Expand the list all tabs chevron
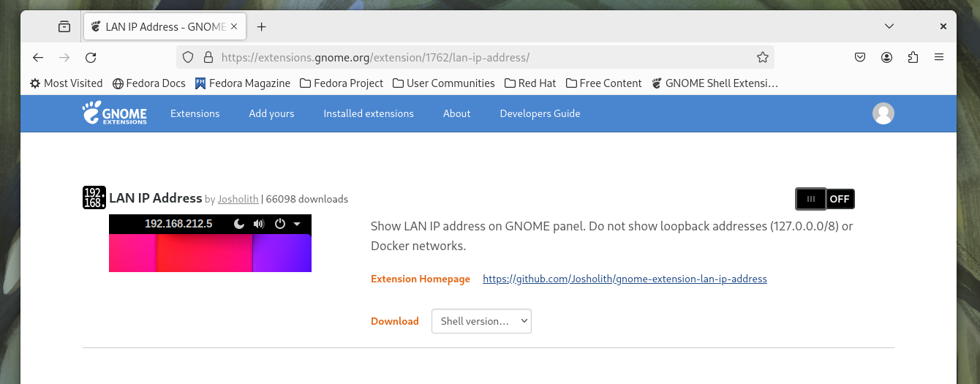This screenshot has height=384, width=980. click(889, 26)
